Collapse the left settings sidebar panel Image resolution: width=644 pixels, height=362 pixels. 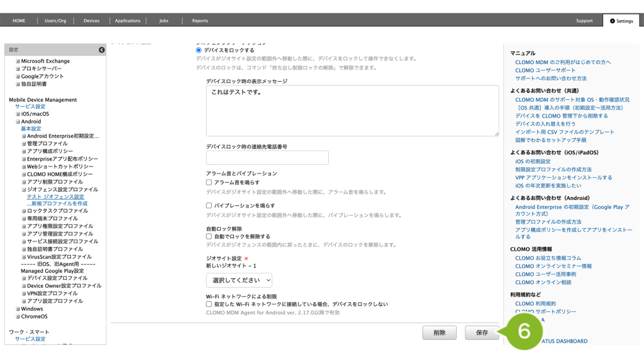click(x=101, y=50)
